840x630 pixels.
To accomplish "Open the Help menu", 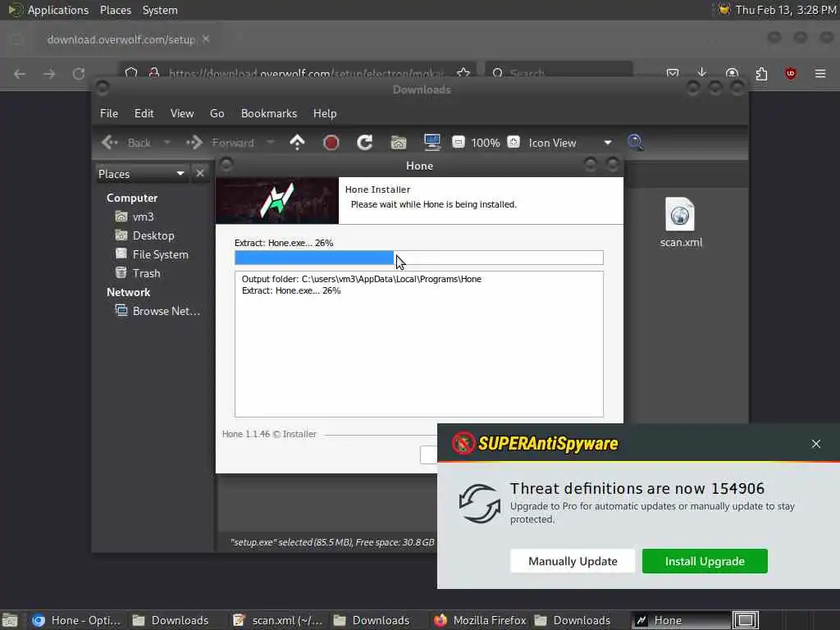I will 325,113.
